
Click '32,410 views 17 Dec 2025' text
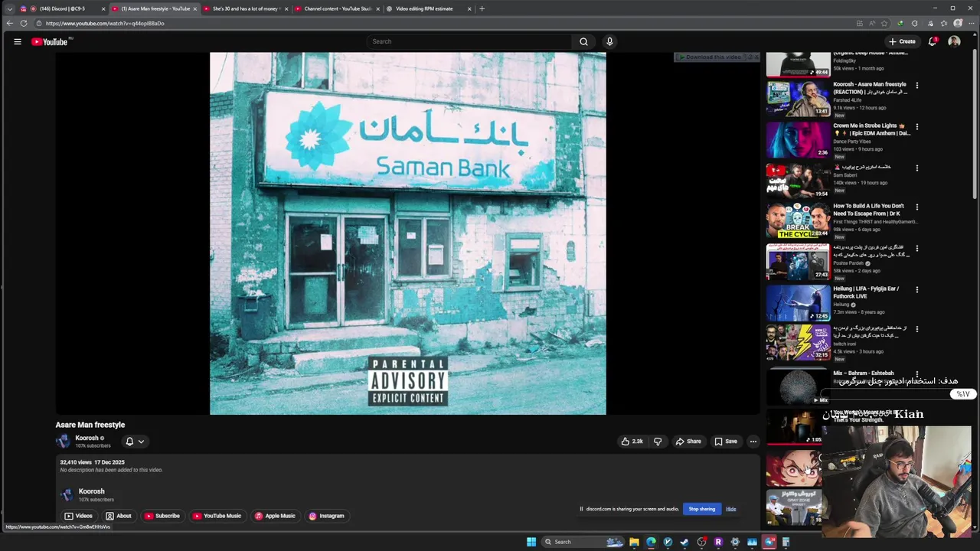coord(92,462)
